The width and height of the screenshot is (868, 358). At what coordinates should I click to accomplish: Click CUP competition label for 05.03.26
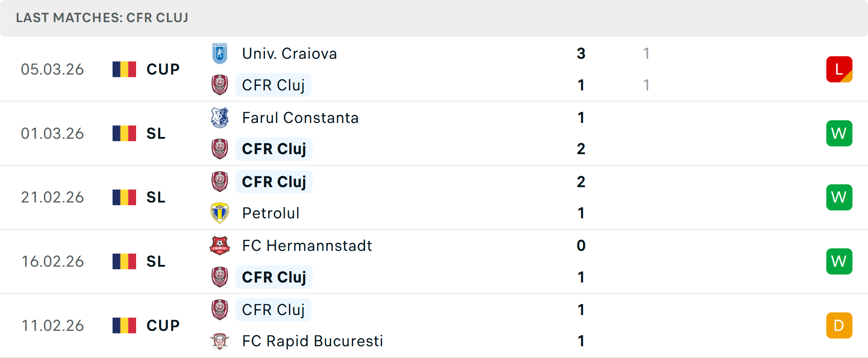[x=163, y=69]
